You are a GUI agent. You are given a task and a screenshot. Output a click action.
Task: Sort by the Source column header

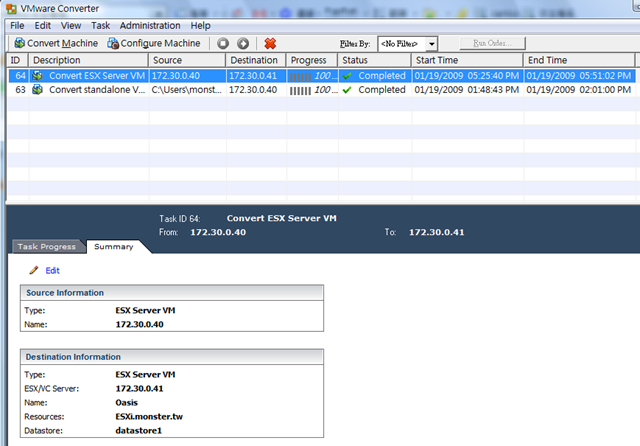(x=187, y=60)
